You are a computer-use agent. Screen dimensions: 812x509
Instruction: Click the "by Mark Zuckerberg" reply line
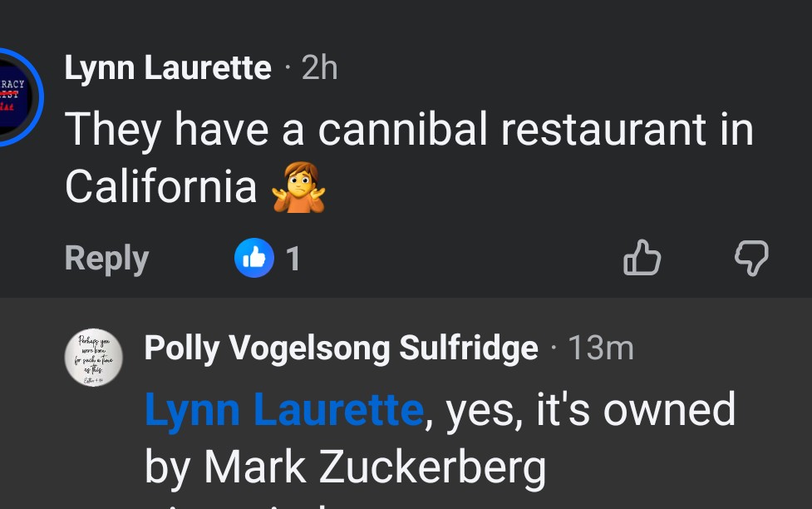pyautogui.click(x=345, y=467)
